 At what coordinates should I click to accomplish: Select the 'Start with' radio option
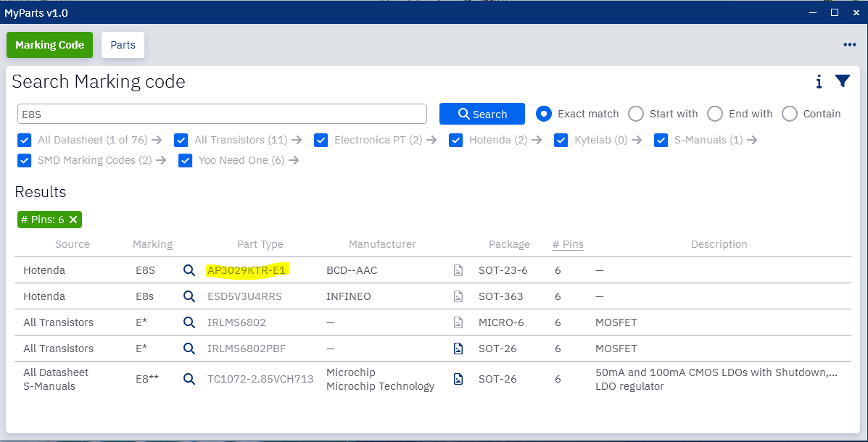click(x=636, y=114)
